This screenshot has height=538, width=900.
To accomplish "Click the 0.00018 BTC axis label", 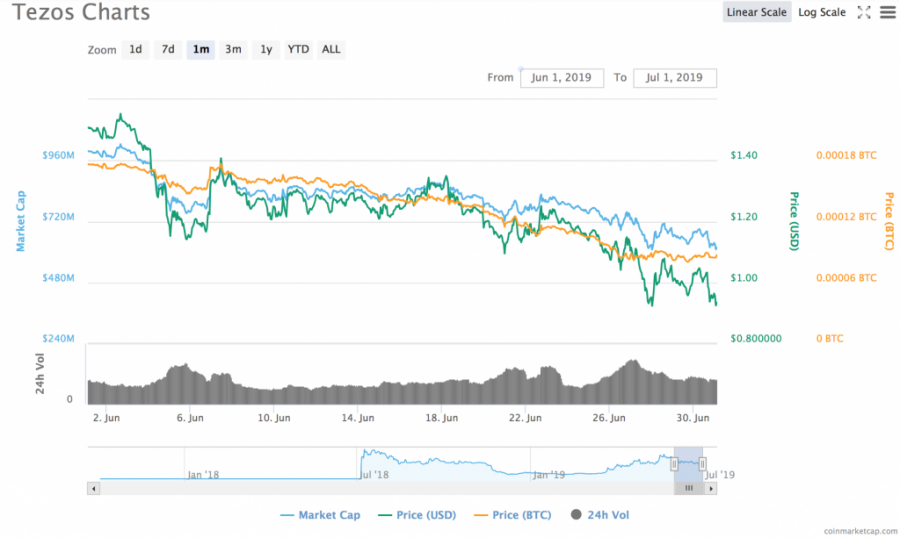I will point(847,155).
